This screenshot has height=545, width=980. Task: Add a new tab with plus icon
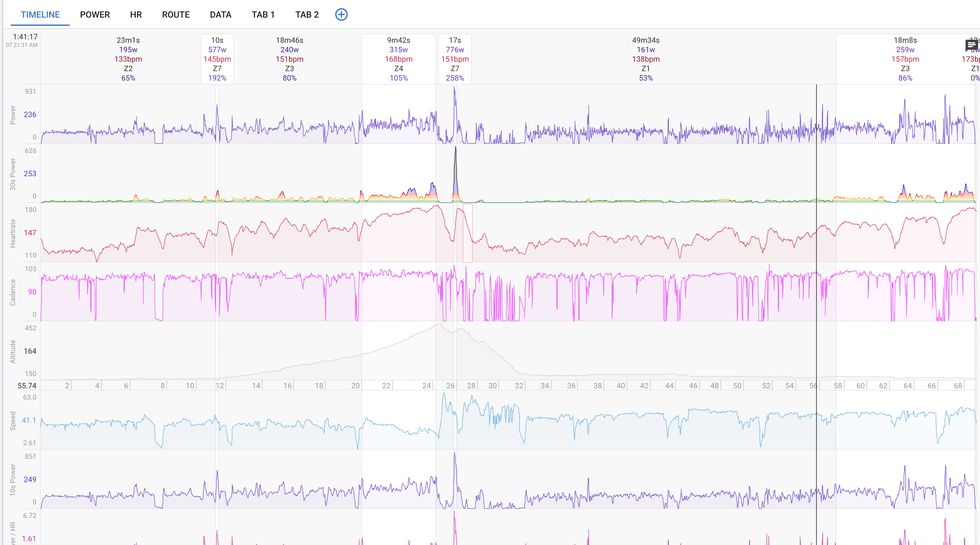[x=341, y=14]
